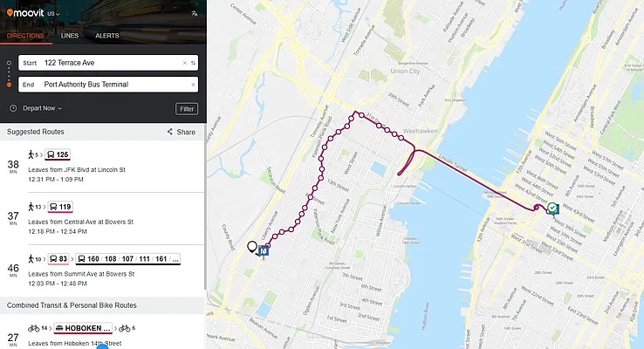Choose the 37 min route via bus 119
Screen dimensions: 644x349
102,218
